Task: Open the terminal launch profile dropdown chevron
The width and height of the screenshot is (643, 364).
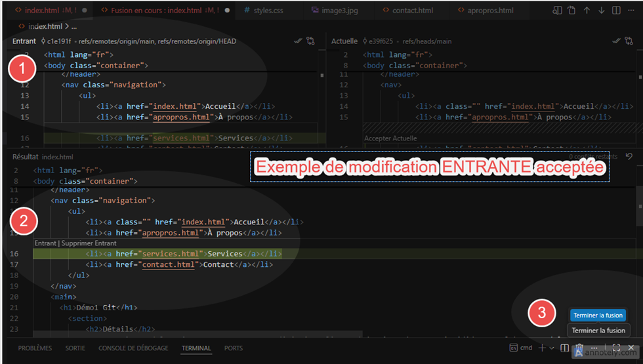Action: (552, 348)
